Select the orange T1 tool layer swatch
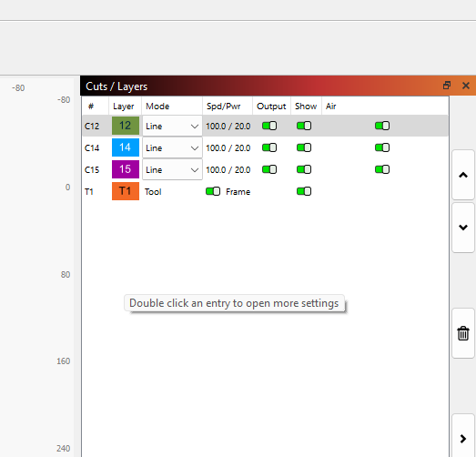Image resolution: width=476 pixels, height=457 pixels. (x=126, y=191)
